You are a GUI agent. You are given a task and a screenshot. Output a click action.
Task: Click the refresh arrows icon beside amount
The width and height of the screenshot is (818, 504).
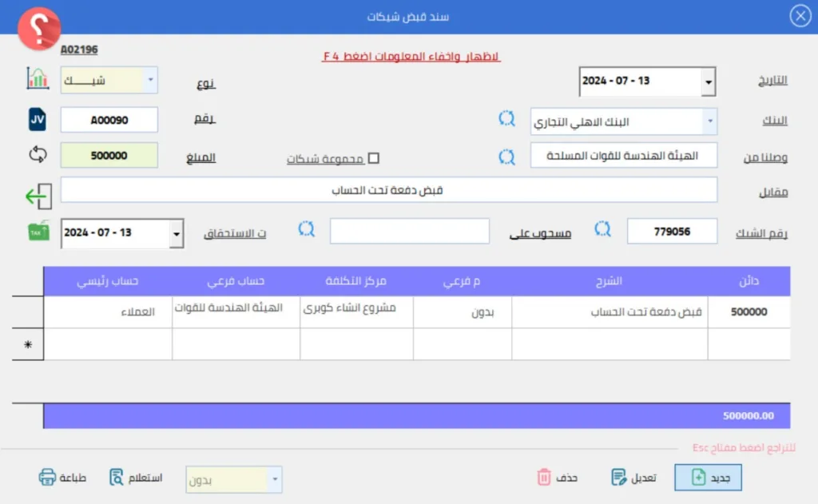tap(38, 155)
